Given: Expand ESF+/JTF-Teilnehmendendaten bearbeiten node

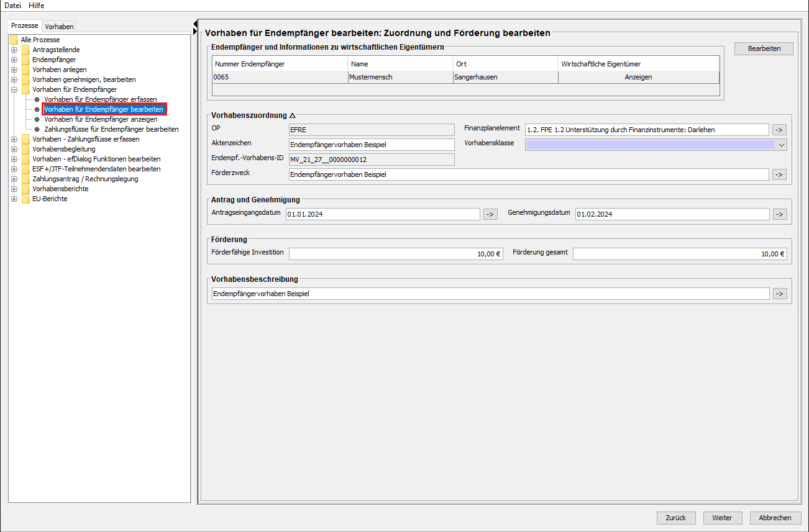Looking at the screenshot, I should pyautogui.click(x=14, y=169).
